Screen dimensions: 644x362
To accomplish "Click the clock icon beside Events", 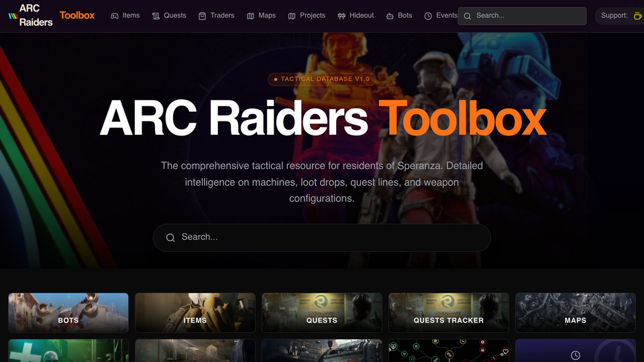I will [428, 16].
